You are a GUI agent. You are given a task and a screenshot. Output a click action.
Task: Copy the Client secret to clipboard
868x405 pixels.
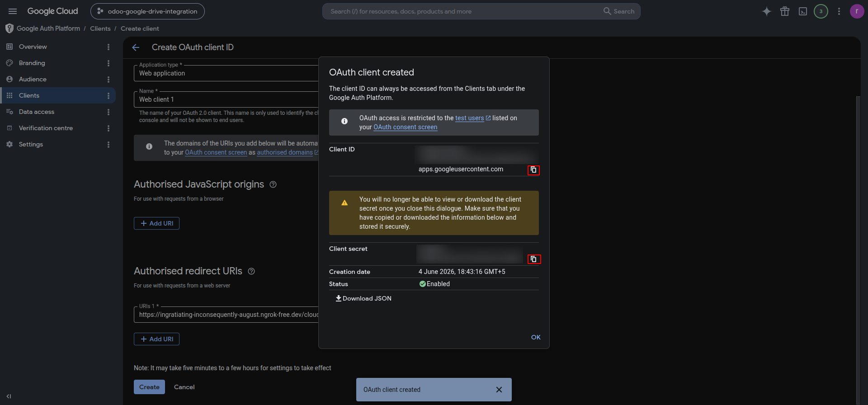tap(534, 259)
